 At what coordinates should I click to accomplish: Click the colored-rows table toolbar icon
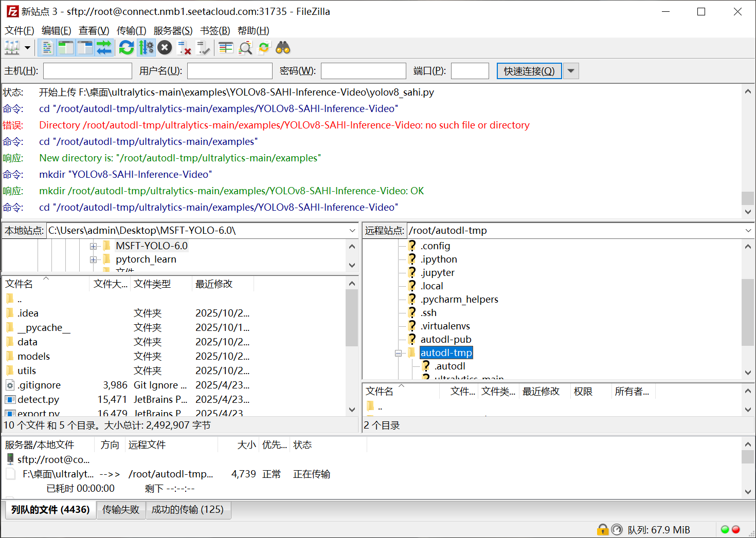click(x=226, y=48)
